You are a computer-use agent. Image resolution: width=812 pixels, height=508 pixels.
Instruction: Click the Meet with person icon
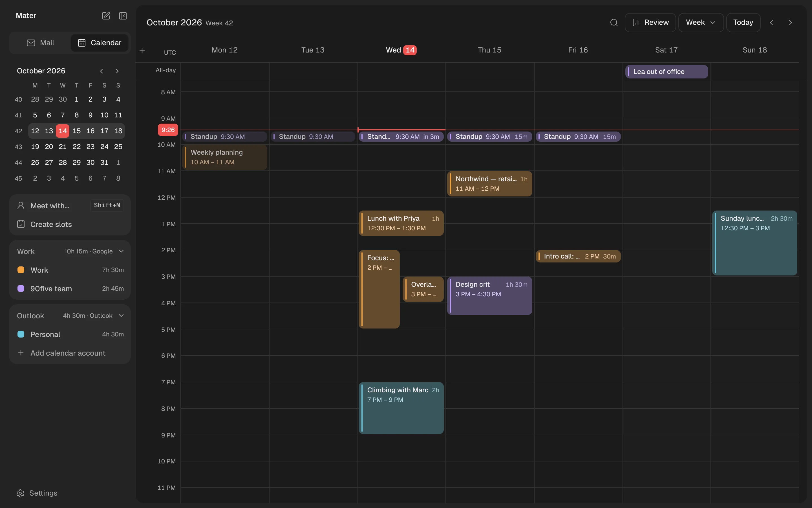(21, 206)
